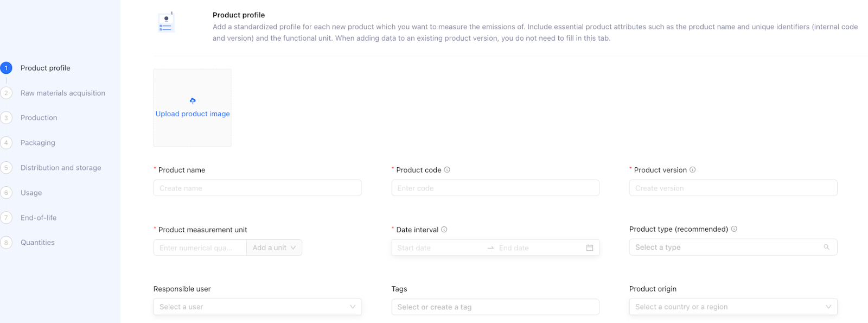This screenshot has width=868, height=323.
Task: Click the Product type info icon
Action: 734,229
